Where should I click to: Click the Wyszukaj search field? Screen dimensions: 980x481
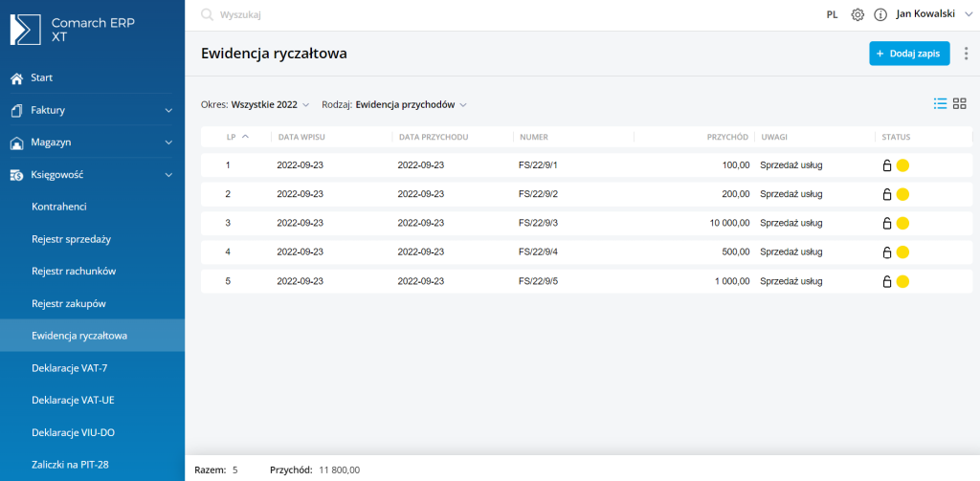tap(383, 15)
